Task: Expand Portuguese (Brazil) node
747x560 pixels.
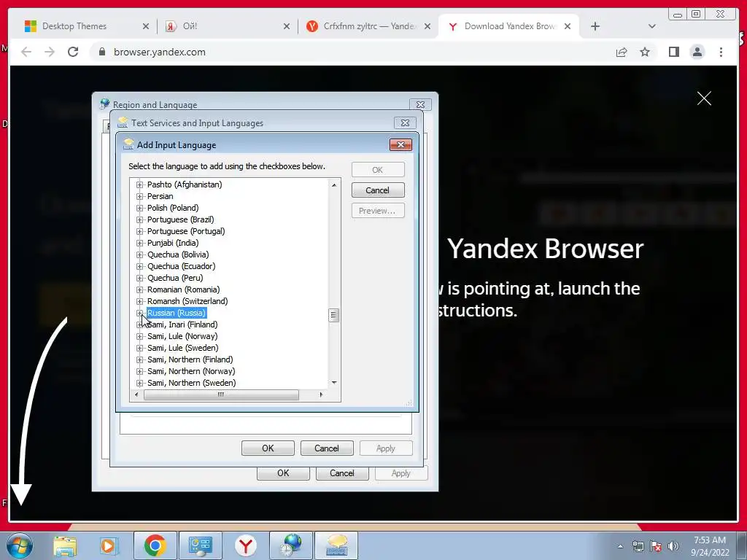Action: pos(139,219)
